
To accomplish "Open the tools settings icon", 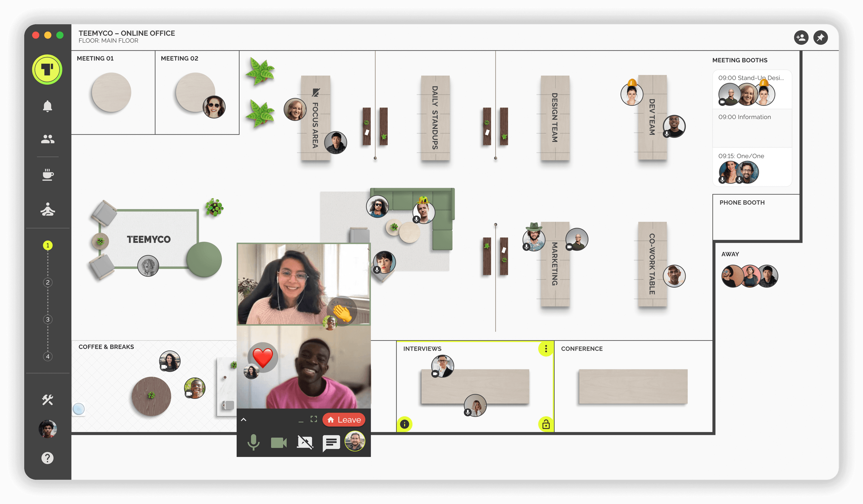I will [x=47, y=399].
